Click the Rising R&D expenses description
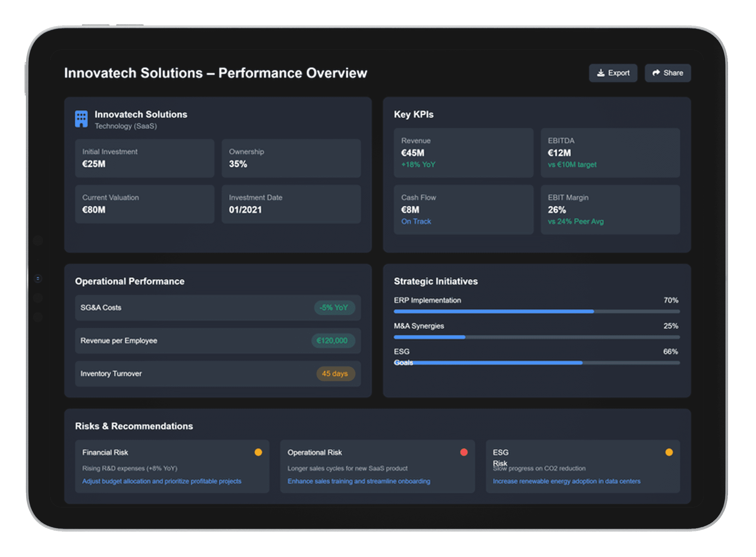The width and height of the screenshot is (756, 557). click(x=130, y=468)
